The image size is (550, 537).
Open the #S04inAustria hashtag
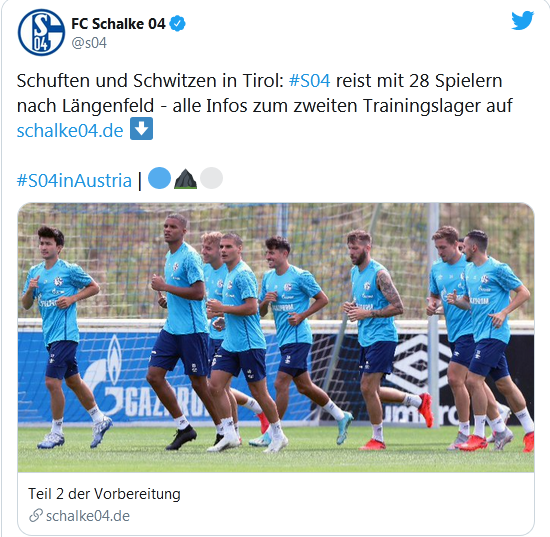point(74,180)
